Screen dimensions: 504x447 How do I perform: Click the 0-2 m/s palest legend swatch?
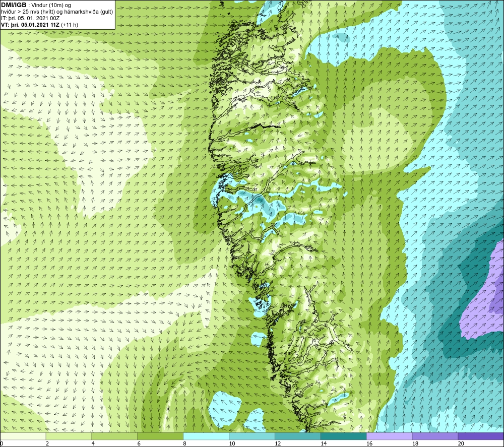point(23,436)
